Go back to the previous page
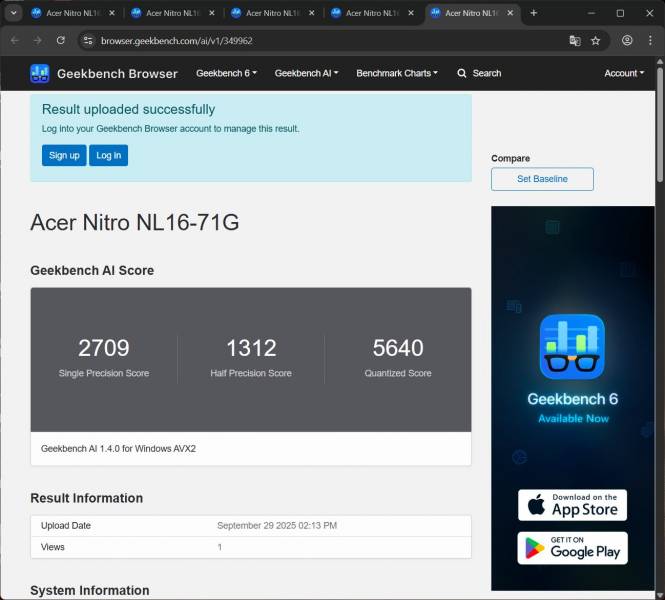The width and height of the screenshot is (665, 600). pos(15,40)
